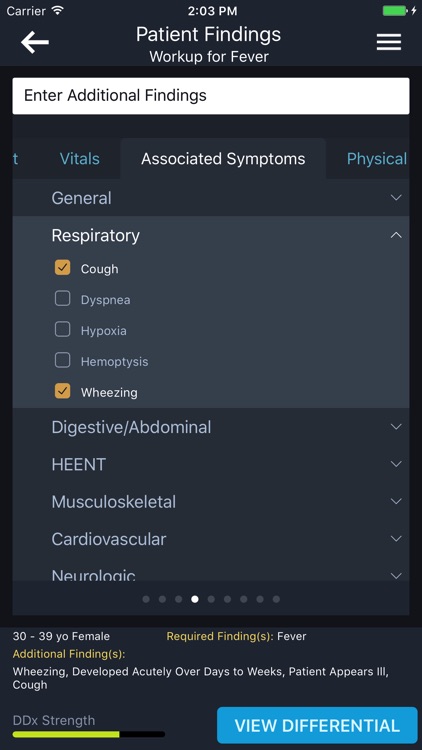
Task: Uncheck the Wheezing checkbox
Action: pyautogui.click(x=62, y=391)
